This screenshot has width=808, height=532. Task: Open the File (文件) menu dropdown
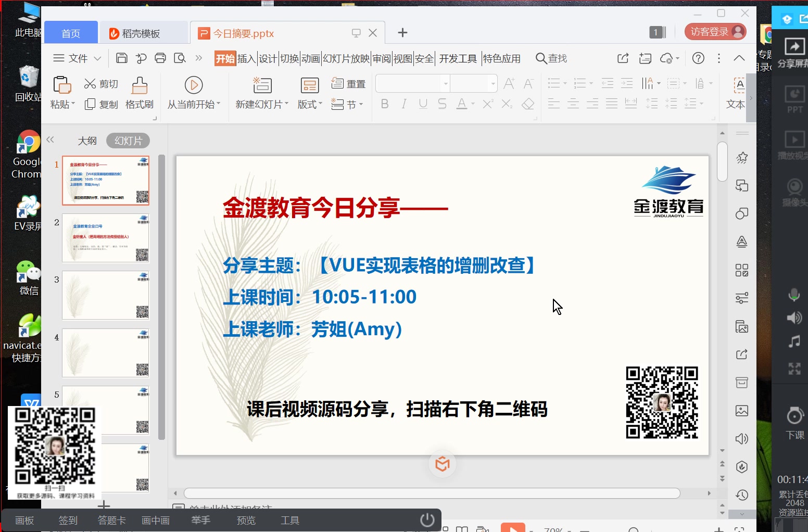(x=77, y=58)
